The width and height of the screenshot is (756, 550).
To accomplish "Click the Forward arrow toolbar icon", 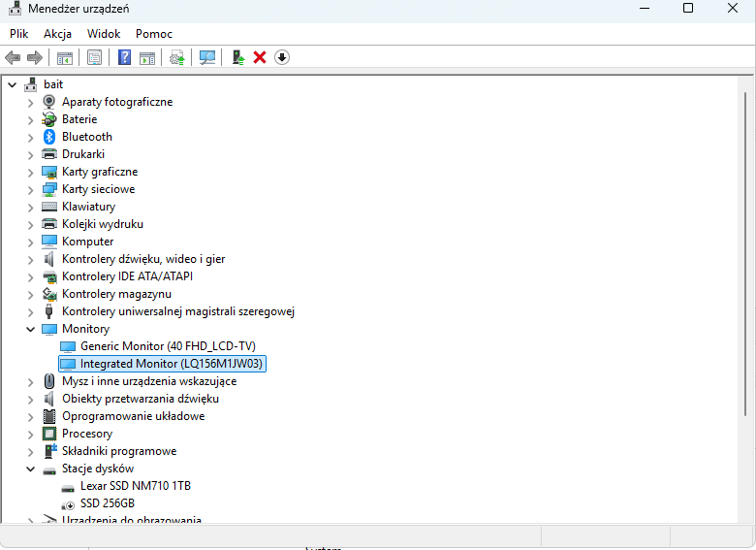I will (x=35, y=58).
